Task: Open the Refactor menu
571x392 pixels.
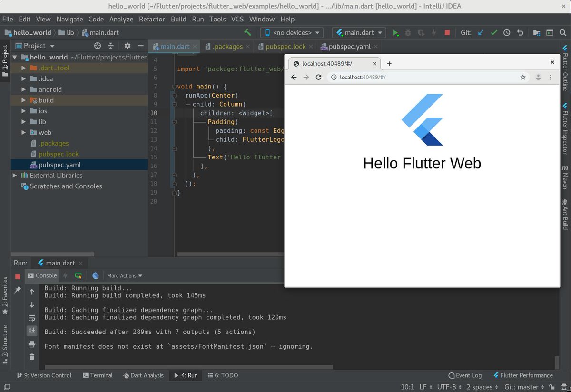Action: 152,19
